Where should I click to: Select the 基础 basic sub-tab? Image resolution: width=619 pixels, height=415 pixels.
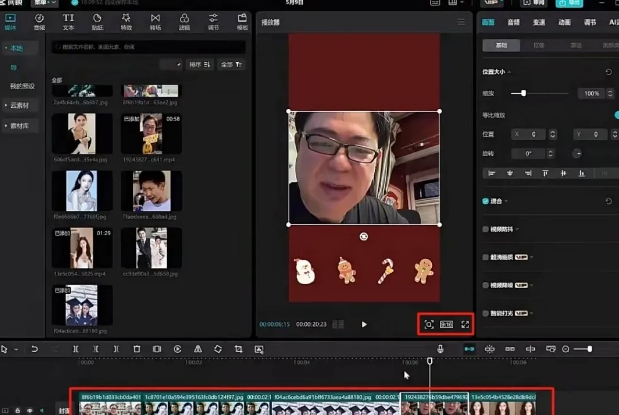pyautogui.click(x=501, y=45)
